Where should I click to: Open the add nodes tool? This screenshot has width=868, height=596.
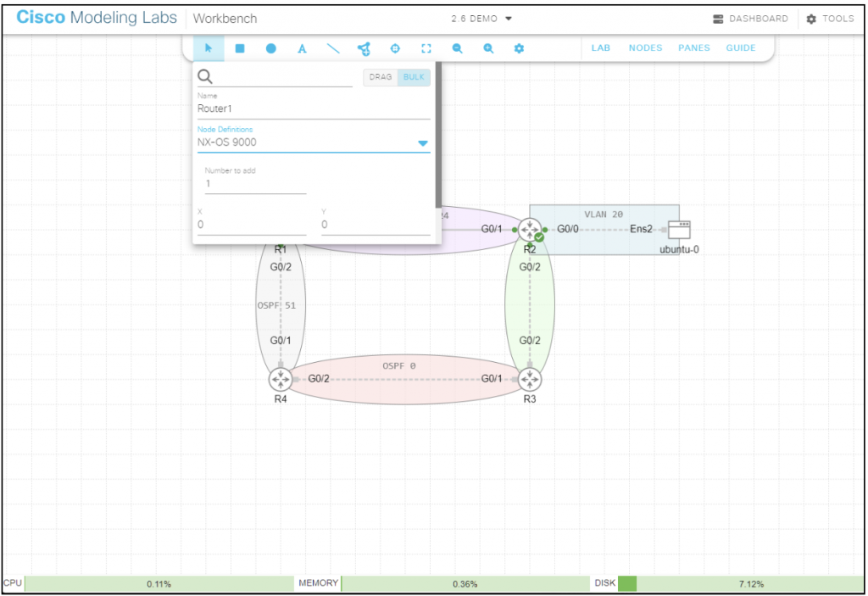364,48
